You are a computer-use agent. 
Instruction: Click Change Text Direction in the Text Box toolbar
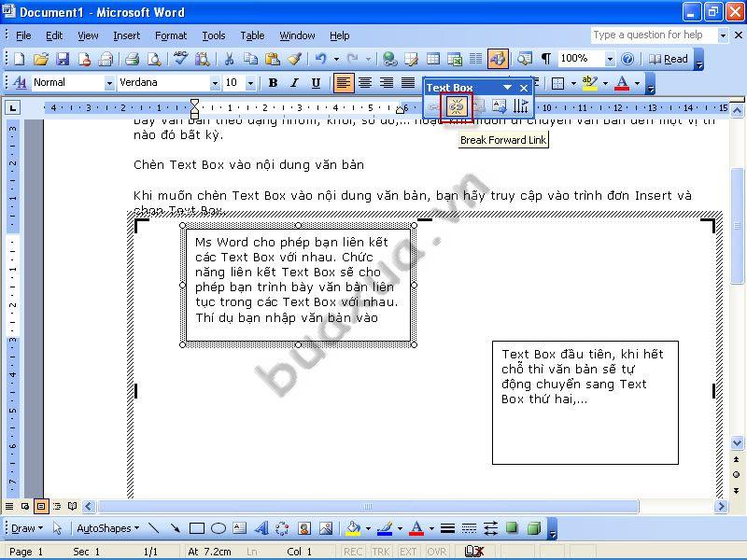(x=521, y=106)
